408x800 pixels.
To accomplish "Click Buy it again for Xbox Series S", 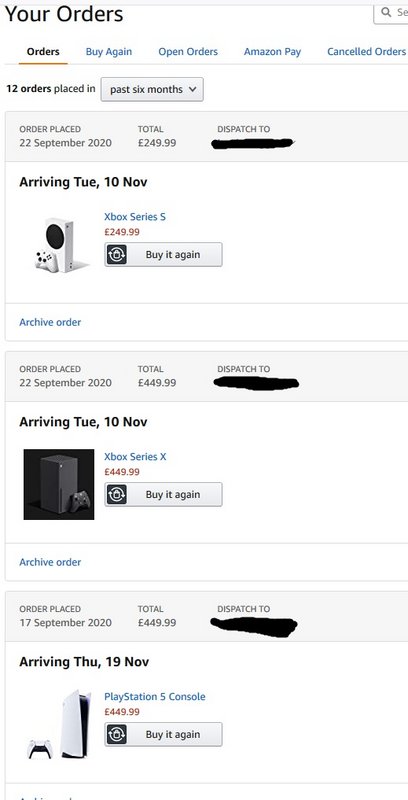I will [164, 254].
